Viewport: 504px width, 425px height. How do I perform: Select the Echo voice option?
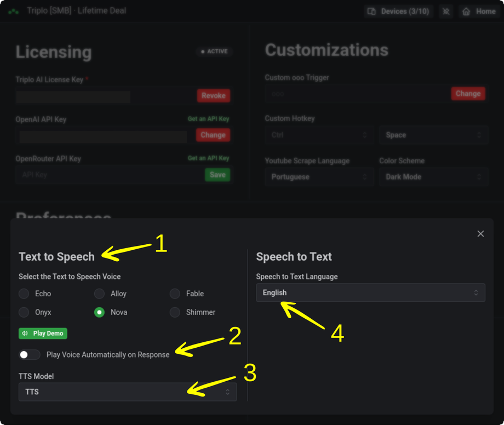point(24,294)
